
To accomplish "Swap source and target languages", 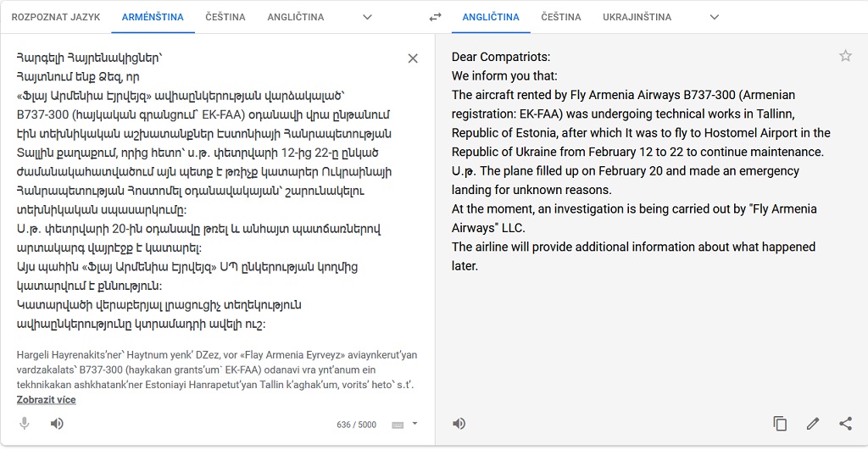I will point(435,17).
